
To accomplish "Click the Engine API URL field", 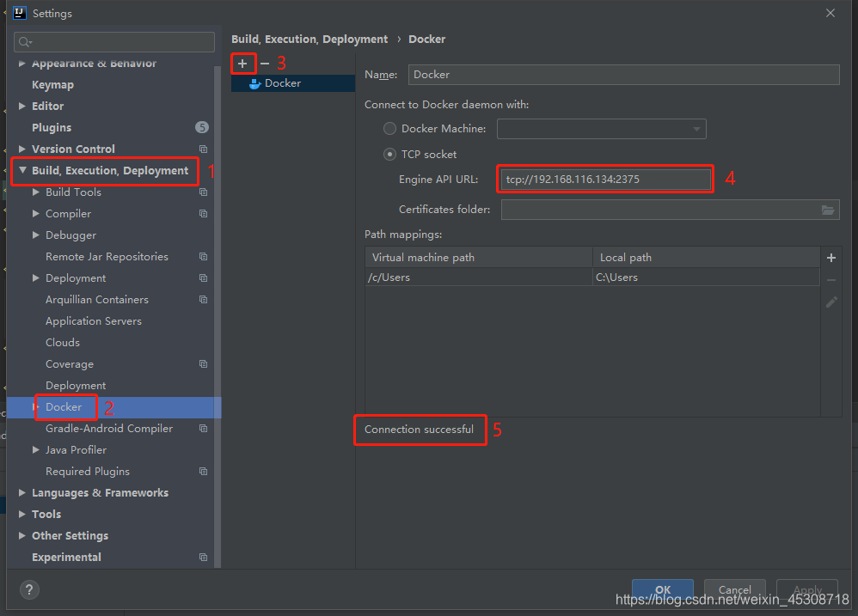I will tap(605, 180).
